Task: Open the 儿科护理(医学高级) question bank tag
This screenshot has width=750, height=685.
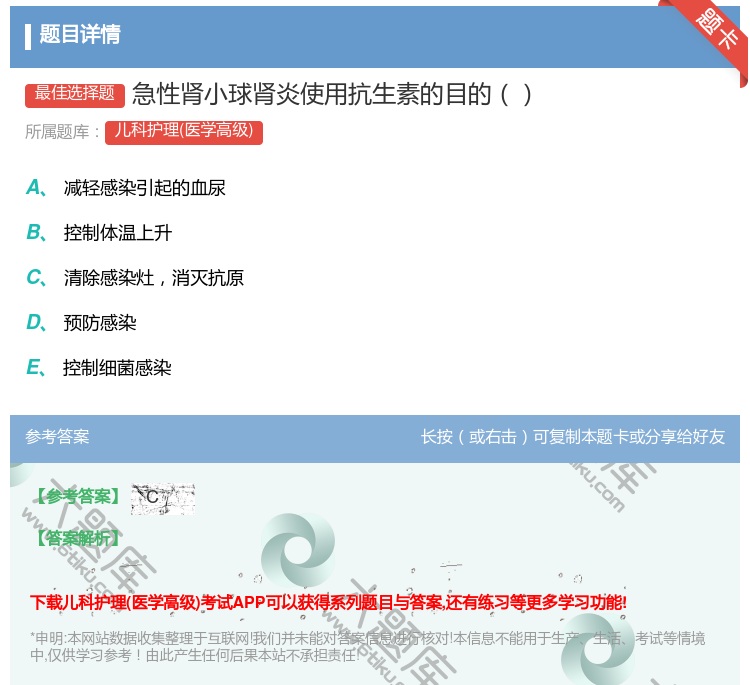Action: click(184, 132)
